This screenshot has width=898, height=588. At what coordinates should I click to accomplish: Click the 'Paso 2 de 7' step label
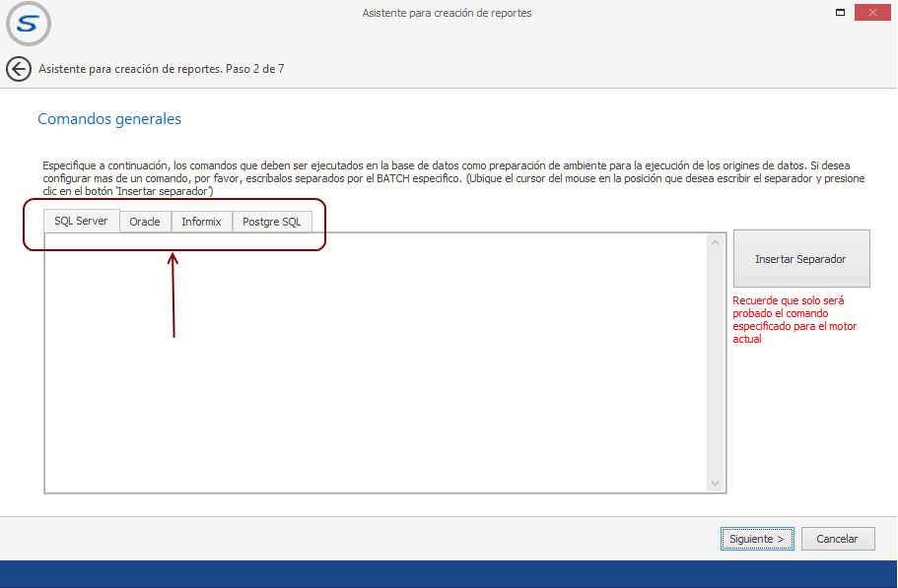click(255, 69)
